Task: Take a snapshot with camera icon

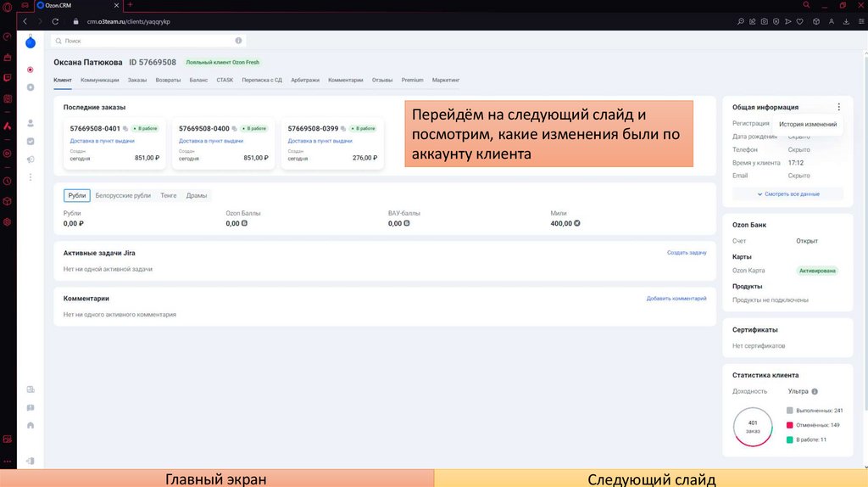Action: tap(764, 21)
